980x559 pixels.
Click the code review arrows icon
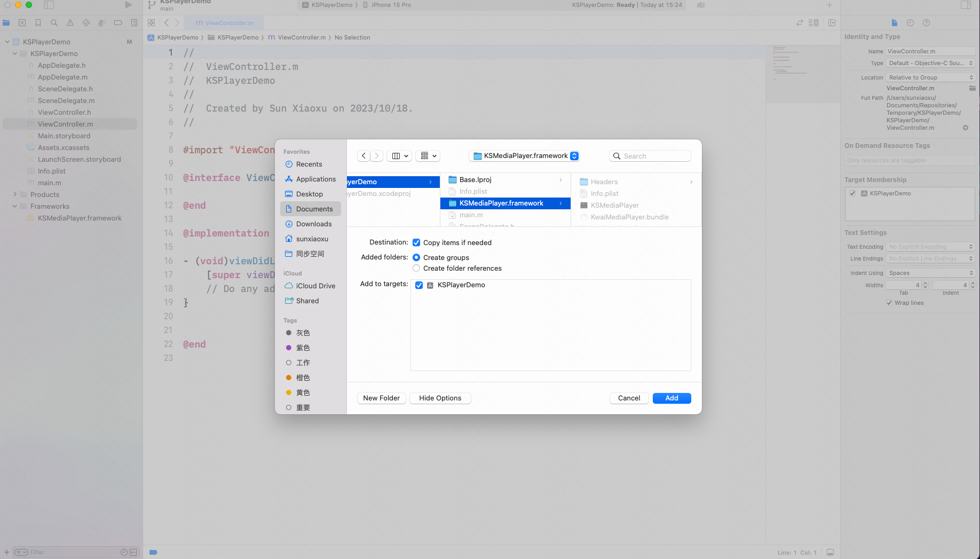800,23
